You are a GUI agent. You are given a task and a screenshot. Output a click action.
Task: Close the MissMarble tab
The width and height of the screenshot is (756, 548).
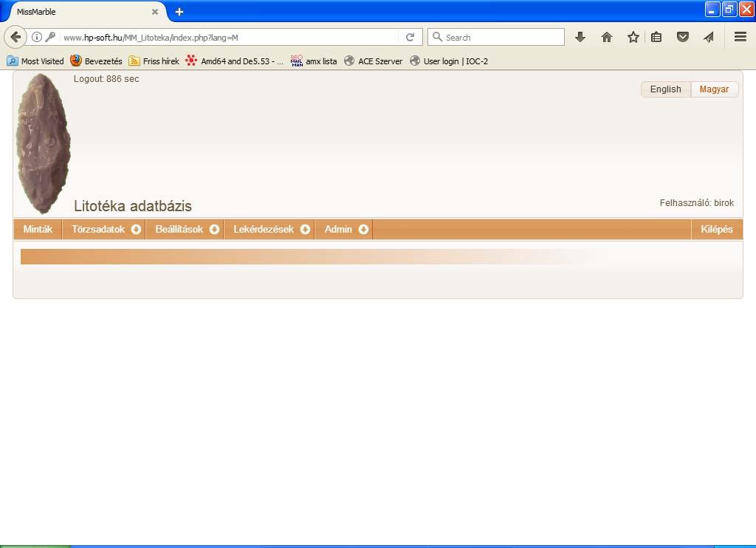[x=155, y=12]
